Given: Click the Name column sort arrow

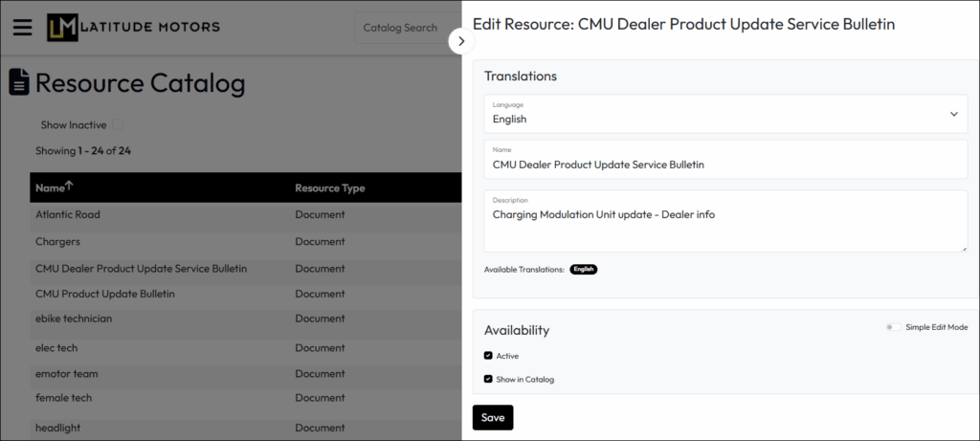Looking at the screenshot, I should point(69,186).
